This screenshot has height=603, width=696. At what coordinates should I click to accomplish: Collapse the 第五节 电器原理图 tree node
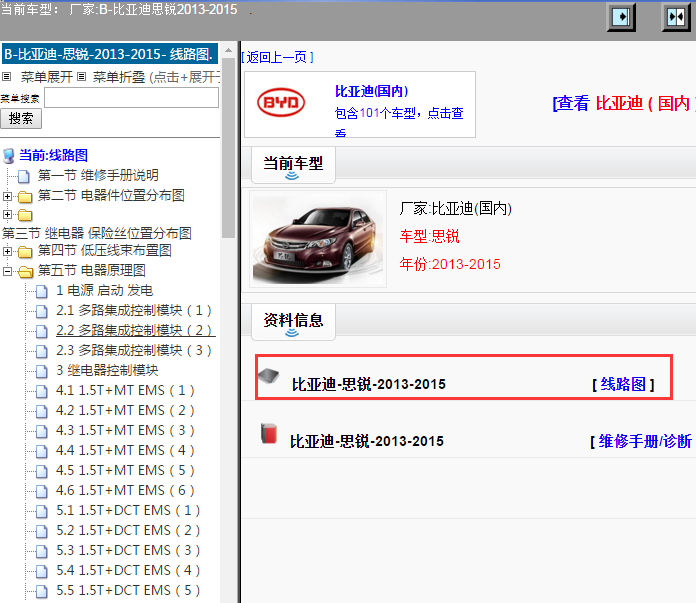tap(8, 271)
